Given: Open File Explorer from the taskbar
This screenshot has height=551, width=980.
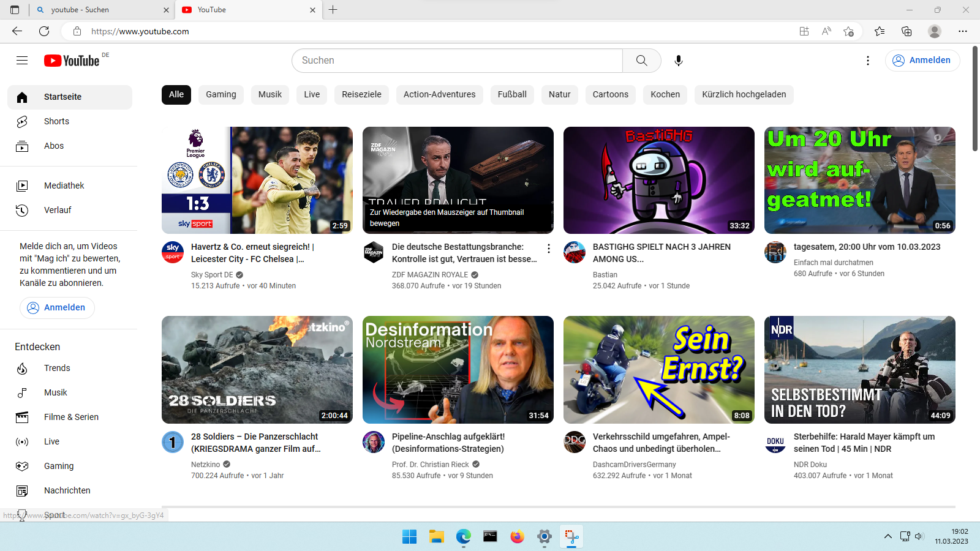Looking at the screenshot, I should click(x=436, y=537).
